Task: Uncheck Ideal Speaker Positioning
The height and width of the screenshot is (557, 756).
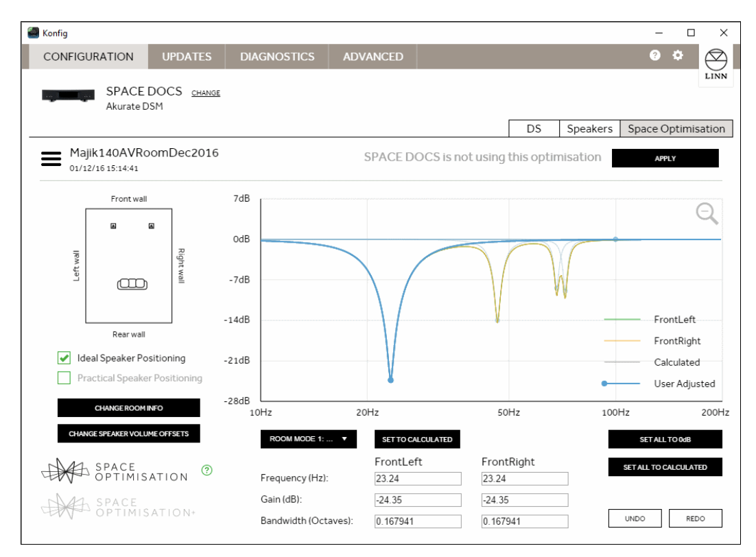Action: click(x=64, y=358)
